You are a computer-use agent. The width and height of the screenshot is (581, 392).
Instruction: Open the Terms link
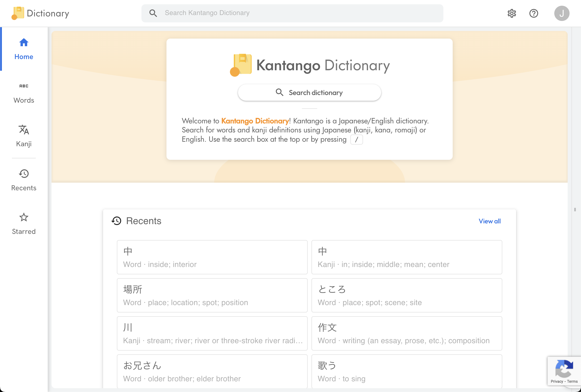tap(573, 381)
